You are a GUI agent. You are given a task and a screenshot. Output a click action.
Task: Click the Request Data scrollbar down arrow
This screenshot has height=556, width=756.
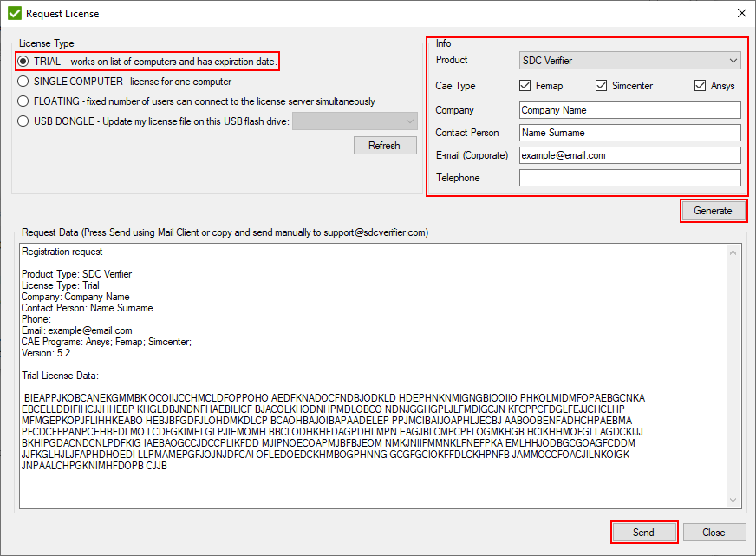(733, 500)
